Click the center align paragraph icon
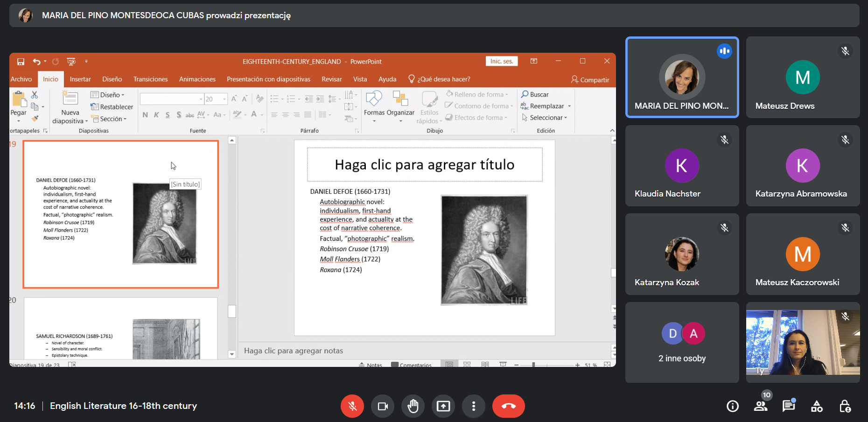This screenshot has width=868, height=422. (285, 115)
